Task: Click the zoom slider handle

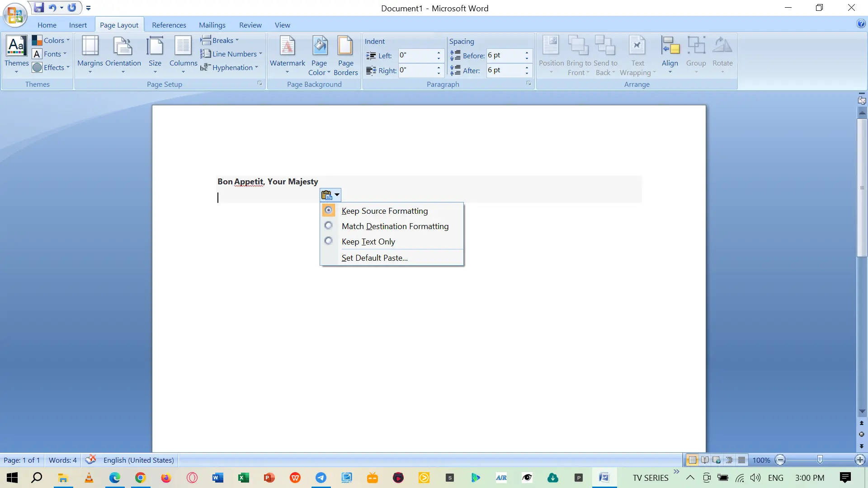Action: point(820,460)
